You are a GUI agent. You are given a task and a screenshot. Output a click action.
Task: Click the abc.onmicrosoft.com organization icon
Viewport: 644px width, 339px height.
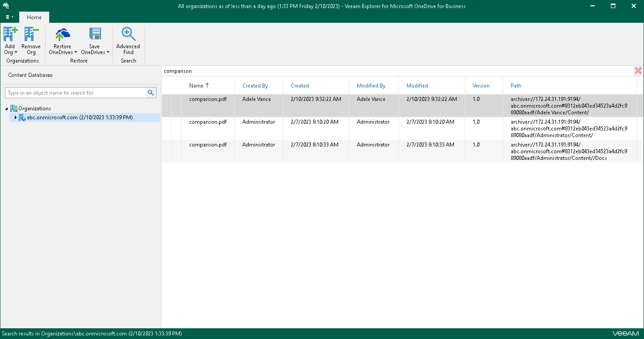coord(22,117)
